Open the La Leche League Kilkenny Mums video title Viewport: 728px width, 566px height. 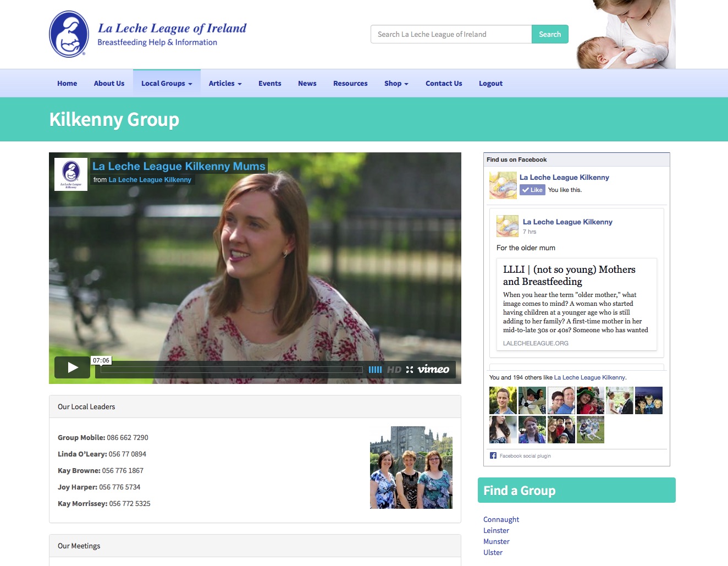[179, 166]
